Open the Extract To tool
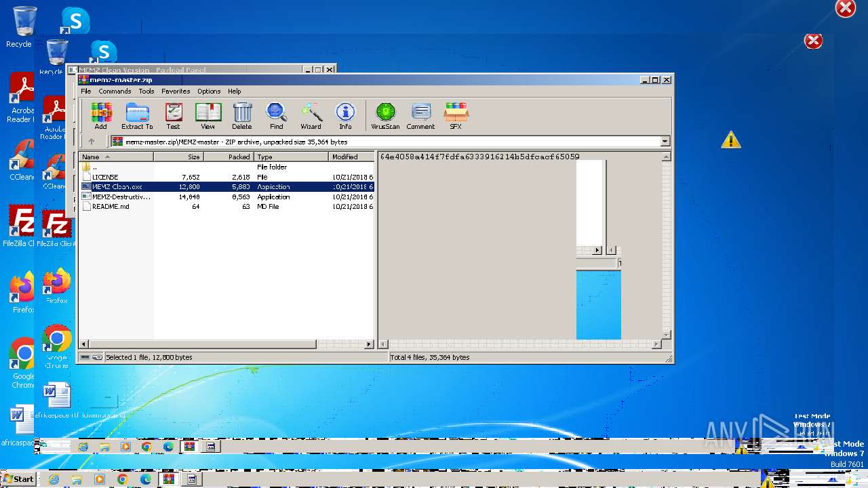This screenshot has height=488, width=868. click(137, 115)
